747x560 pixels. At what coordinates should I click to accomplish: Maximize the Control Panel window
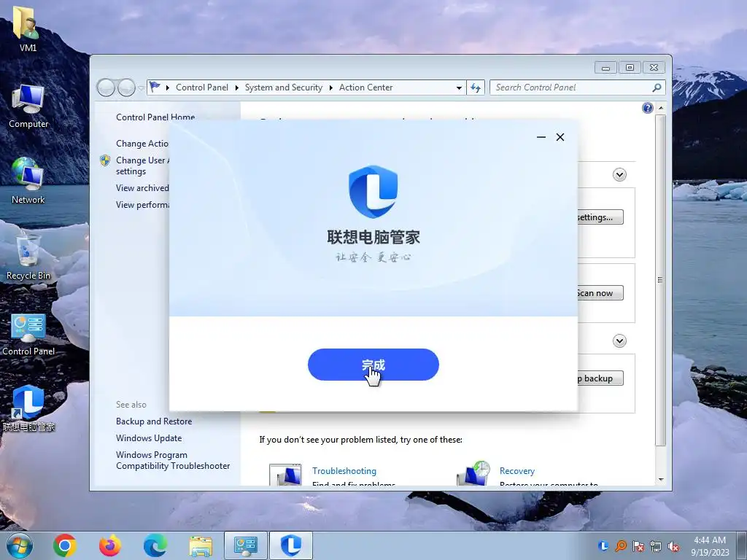click(x=630, y=68)
